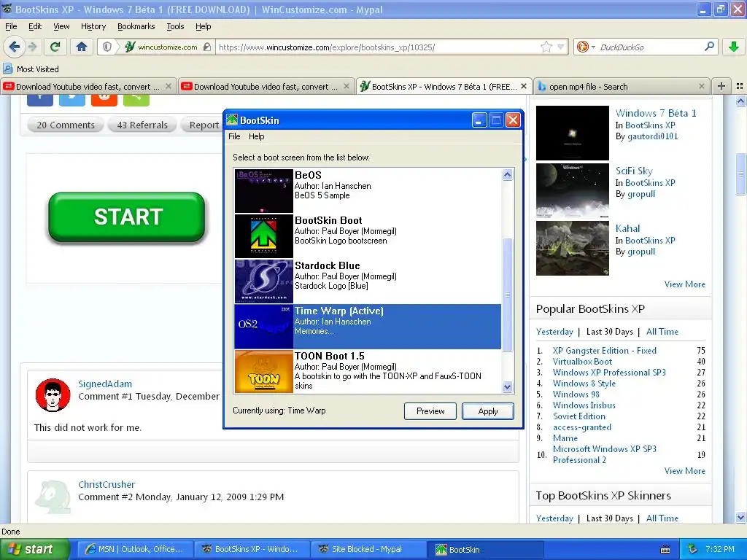Open the Bookmarks menu
This screenshot has width=747, height=560.
pos(136,26)
